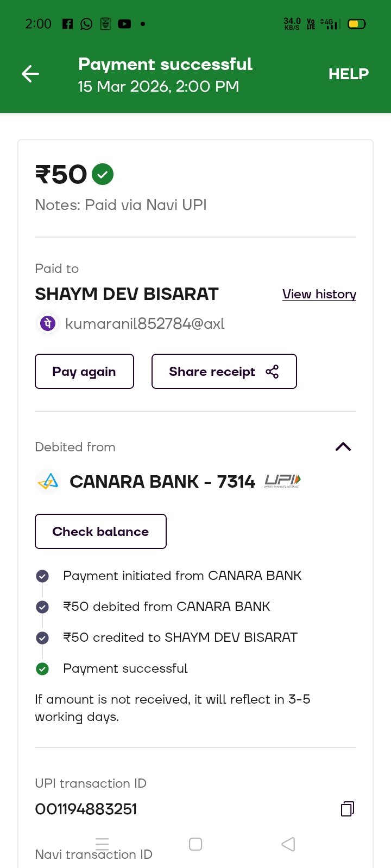Tap the green payment success checkmark
The height and width of the screenshot is (868, 391).
103,175
